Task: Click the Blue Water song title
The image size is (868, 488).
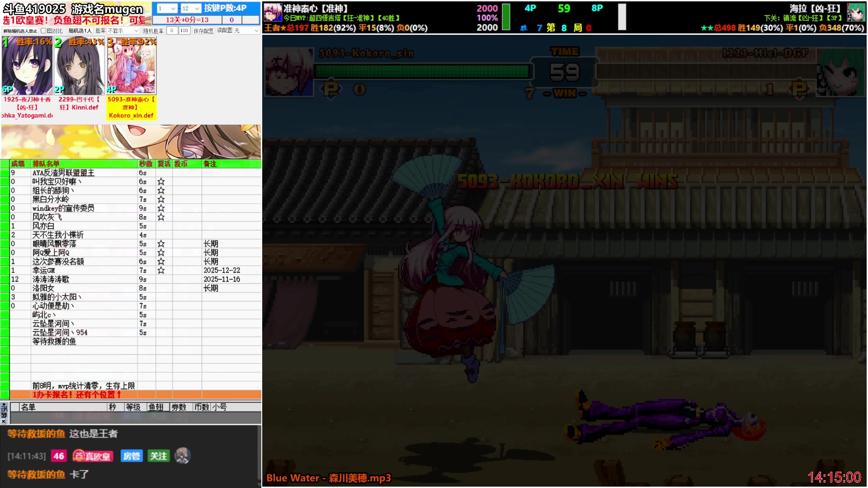Action: 329,478
